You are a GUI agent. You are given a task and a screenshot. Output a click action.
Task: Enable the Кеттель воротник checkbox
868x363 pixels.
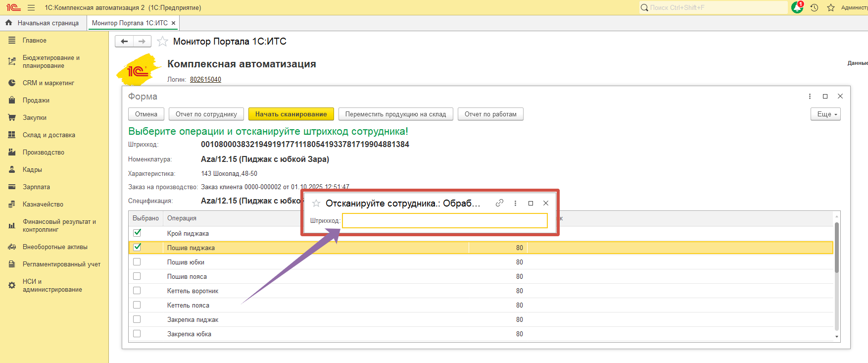click(x=137, y=291)
